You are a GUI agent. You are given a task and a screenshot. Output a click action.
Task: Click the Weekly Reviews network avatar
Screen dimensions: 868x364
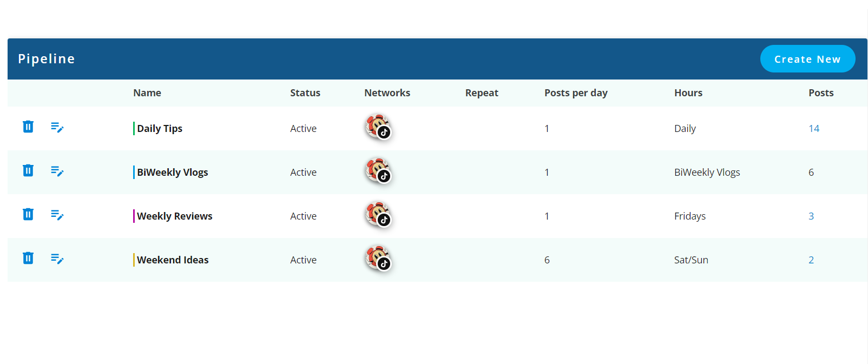(378, 215)
